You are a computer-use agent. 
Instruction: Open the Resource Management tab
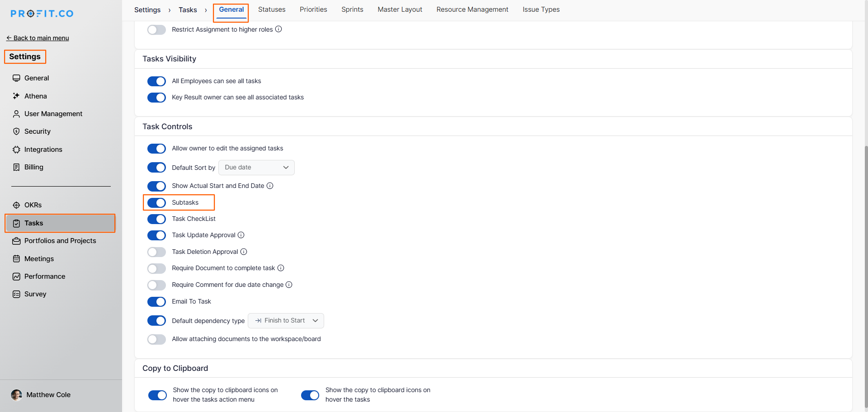click(472, 9)
